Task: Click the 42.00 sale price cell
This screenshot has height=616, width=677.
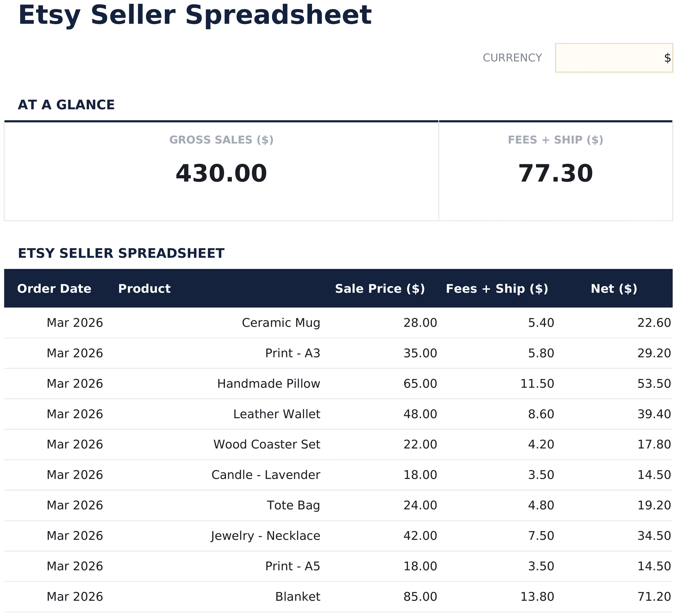Action: coord(420,536)
